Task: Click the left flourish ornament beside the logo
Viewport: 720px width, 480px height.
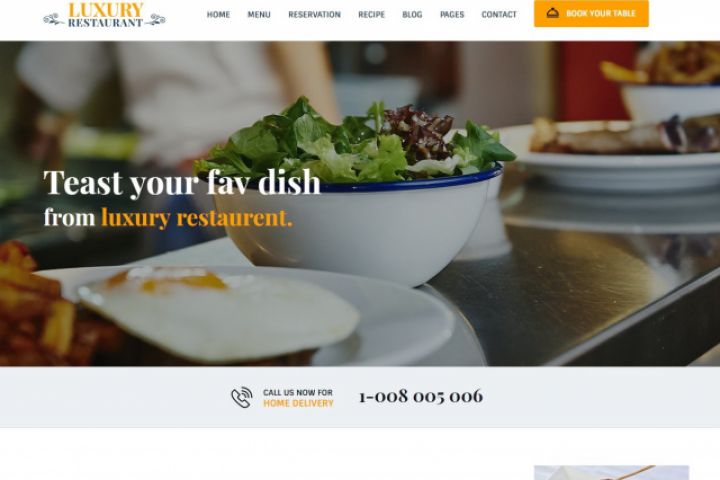Action: pos(54,19)
